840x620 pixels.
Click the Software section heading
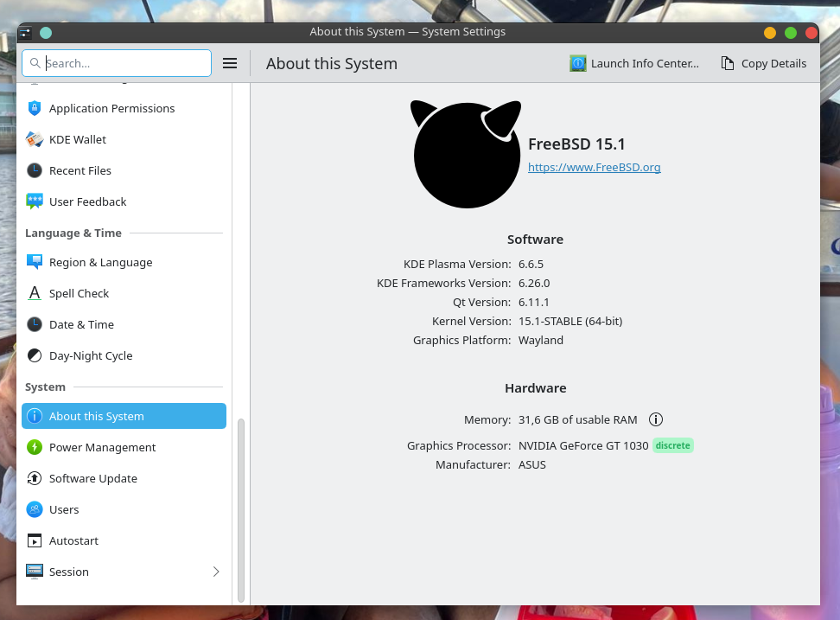click(535, 240)
